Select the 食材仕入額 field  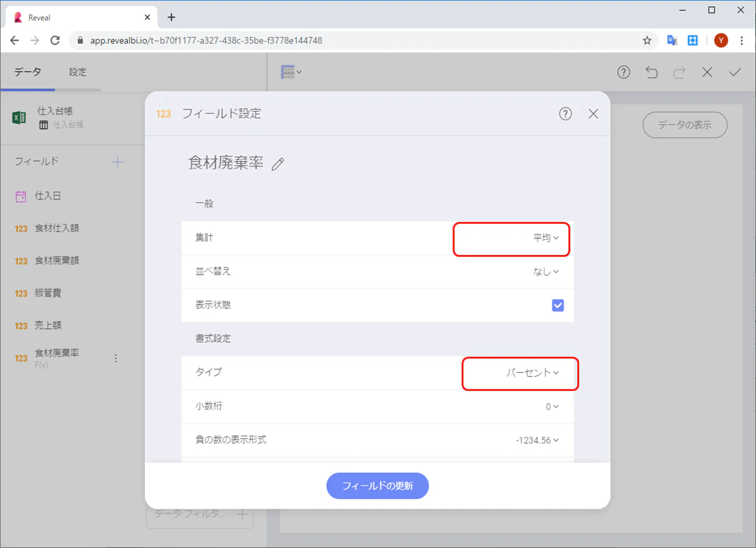57,228
